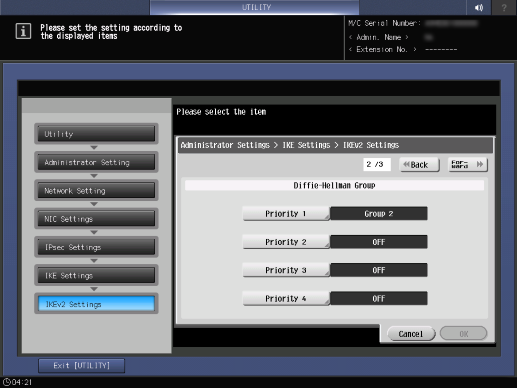Open Priority 3 group selection

(x=286, y=270)
